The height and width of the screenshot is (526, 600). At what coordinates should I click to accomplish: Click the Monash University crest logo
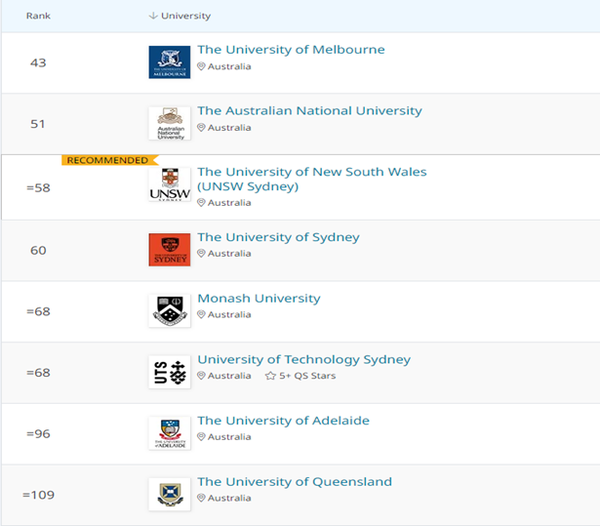(168, 310)
